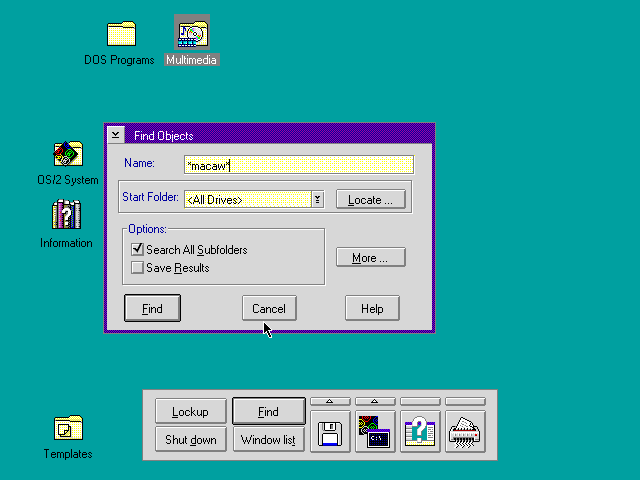Open the OS/2 command prompts icon
The width and height of the screenshot is (640, 480).
click(x=375, y=432)
